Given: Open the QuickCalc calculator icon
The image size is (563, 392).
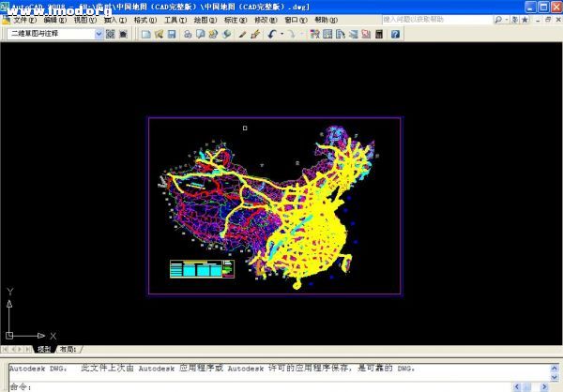Looking at the screenshot, I should 379,34.
